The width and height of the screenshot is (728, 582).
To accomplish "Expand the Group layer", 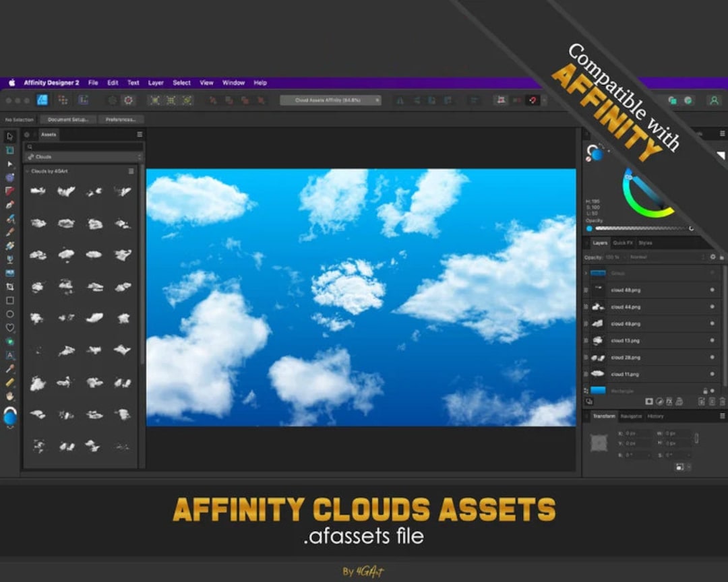I will coord(586,273).
